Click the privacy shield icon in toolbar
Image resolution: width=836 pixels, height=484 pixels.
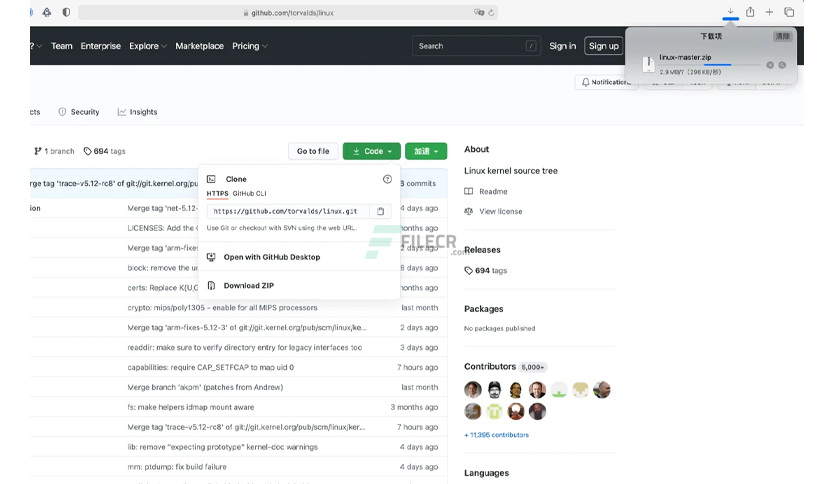[x=66, y=12]
